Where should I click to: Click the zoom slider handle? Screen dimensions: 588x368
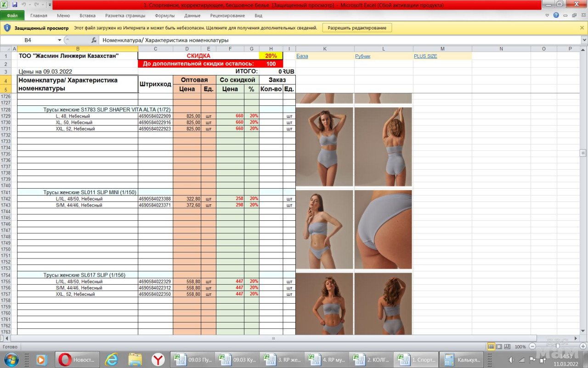[558, 346]
